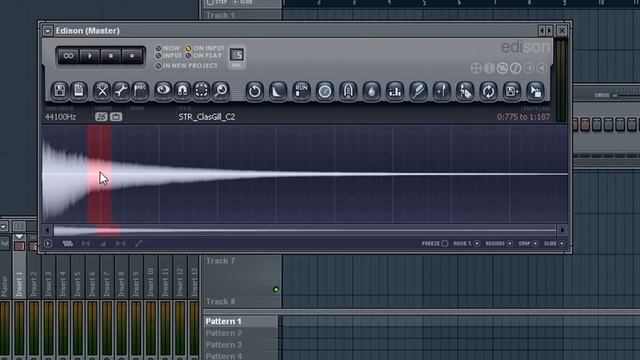
Task: Click Edison's play button
Action: pos(90,56)
